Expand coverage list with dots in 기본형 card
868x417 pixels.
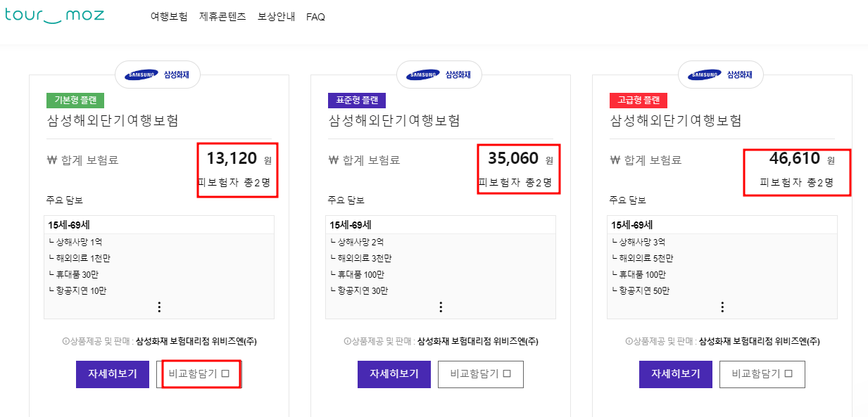159,307
